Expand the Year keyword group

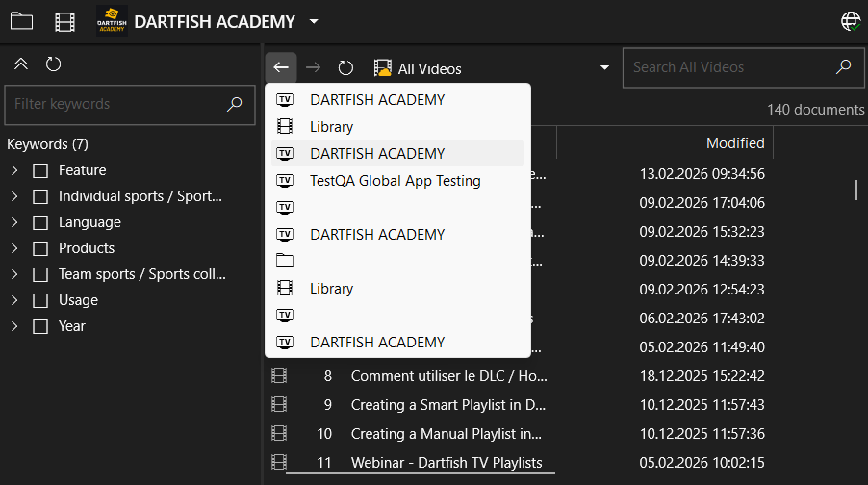coord(15,326)
